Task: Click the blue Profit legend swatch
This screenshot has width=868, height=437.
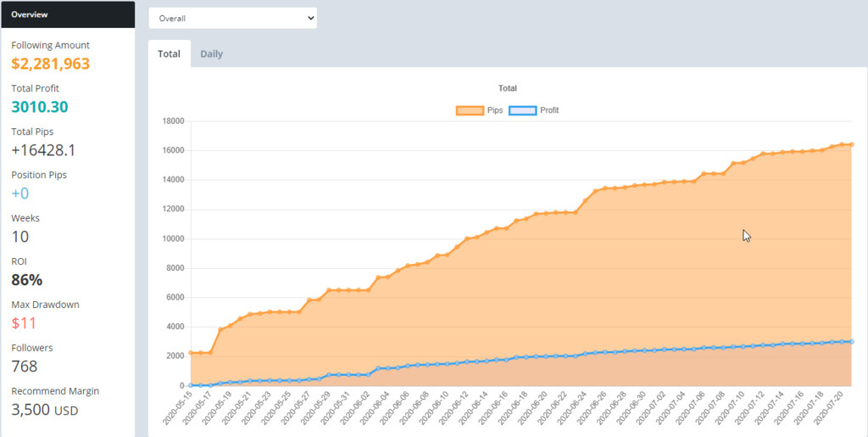Action: click(522, 110)
